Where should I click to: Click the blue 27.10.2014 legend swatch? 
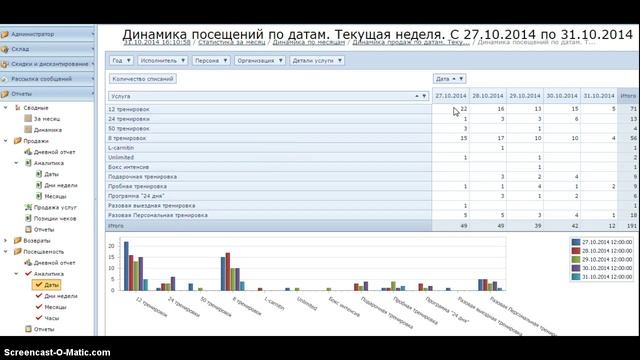[x=576, y=242]
